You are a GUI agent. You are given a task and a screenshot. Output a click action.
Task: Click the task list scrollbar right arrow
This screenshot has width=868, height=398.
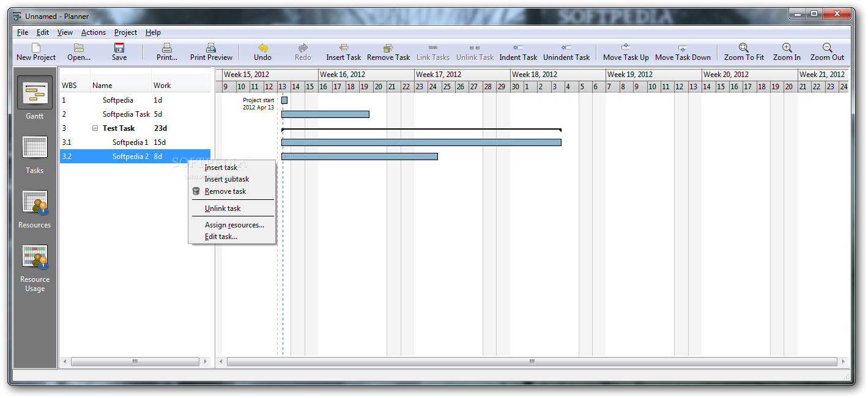[x=206, y=361]
